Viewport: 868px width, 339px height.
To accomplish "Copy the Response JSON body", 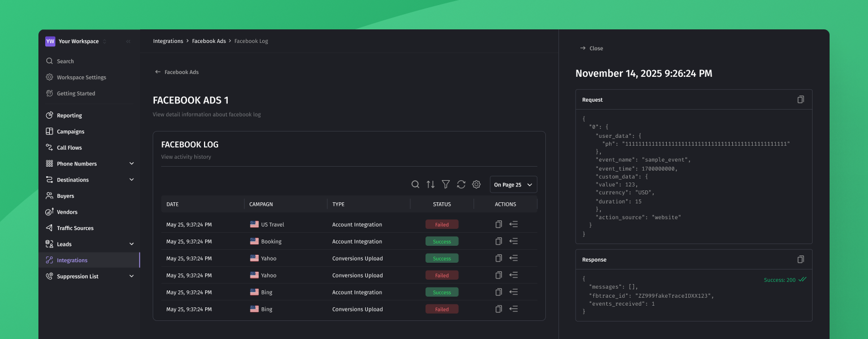I will pyautogui.click(x=800, y=259).
